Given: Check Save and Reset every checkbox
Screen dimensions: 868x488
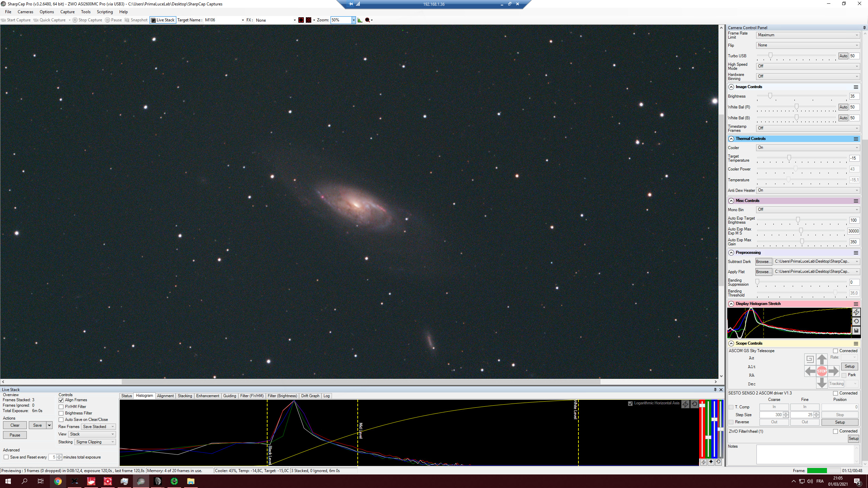Looking at the screenshot, I should click(6, 457).
